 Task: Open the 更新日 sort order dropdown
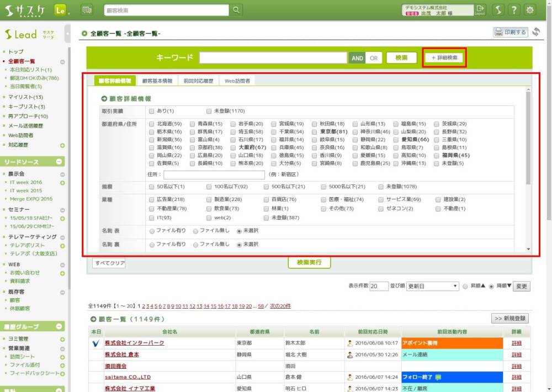[432, 287]
